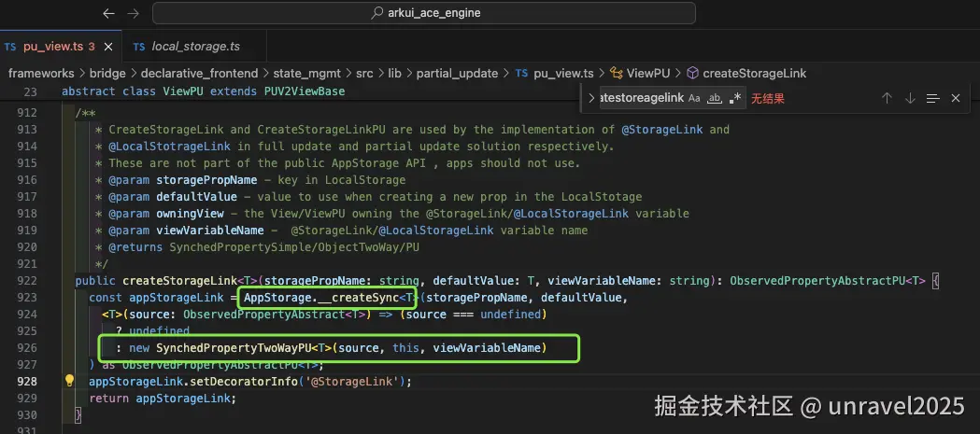The height and width of the screenshot is (434, 980).
Task: Toggle Find in Selection icon
Action: [x=933, y=98]
